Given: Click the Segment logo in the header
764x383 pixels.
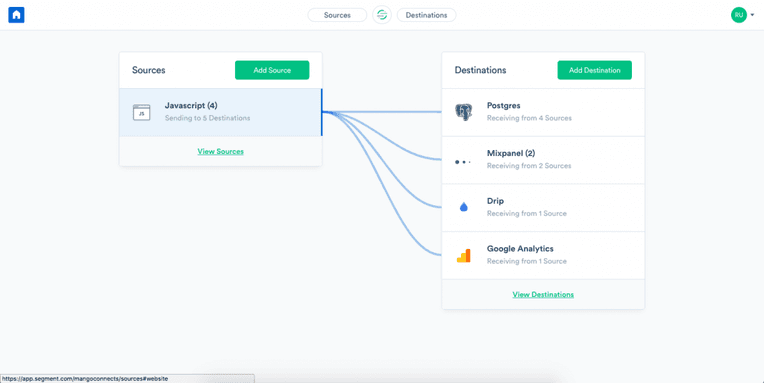Looking at the screenshot, I should coord(382,15).
